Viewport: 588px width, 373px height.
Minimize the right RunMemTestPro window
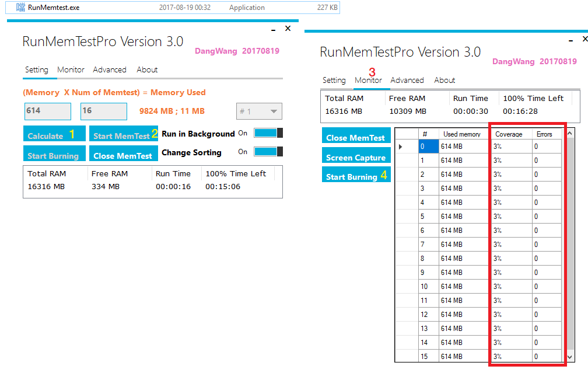[x=570, y=40]
